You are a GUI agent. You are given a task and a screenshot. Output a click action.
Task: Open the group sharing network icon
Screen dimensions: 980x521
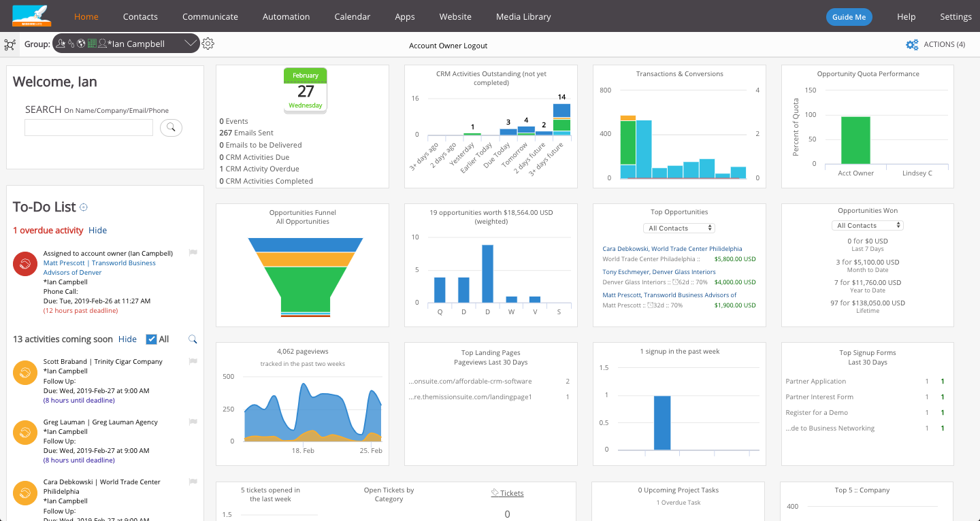(x=10, y=44)
